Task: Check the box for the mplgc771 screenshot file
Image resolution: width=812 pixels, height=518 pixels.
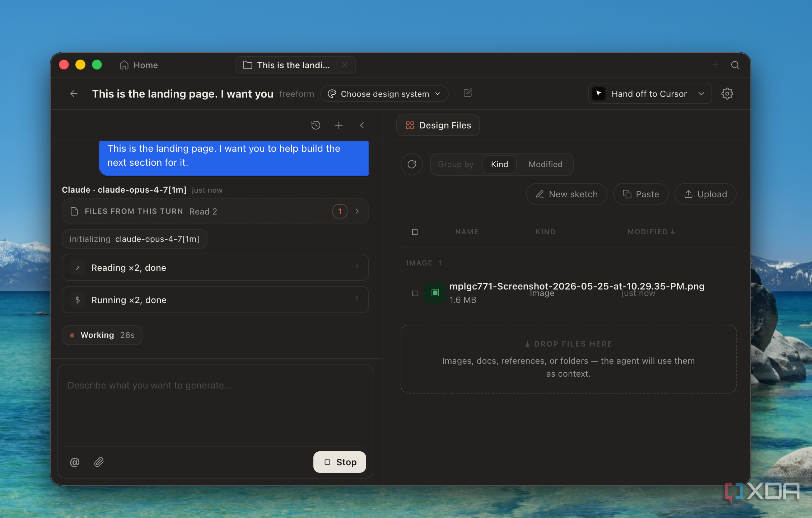Action: [x=415, y=293]
